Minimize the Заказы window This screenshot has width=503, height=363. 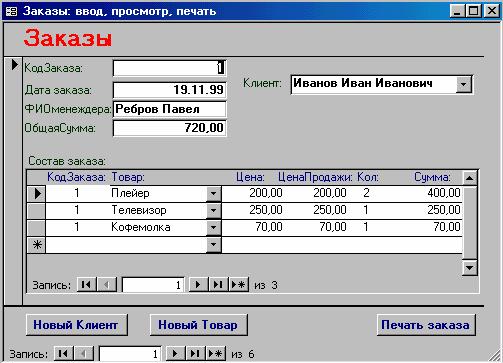pos(457,11)
